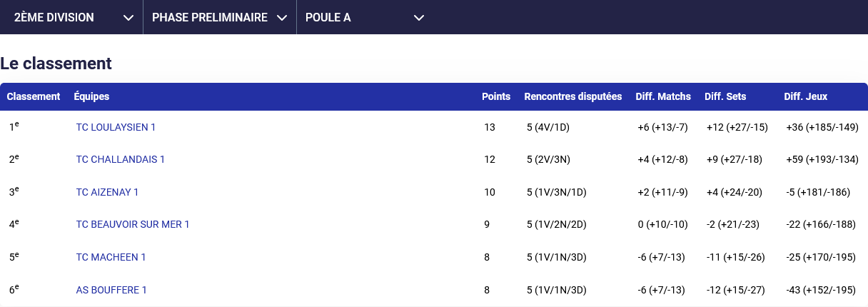Open AS BOUFFERE 1 team link

111,290
